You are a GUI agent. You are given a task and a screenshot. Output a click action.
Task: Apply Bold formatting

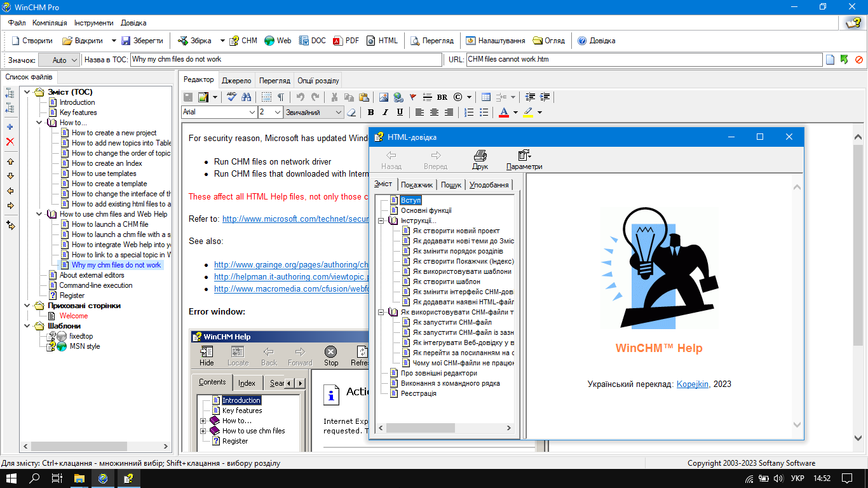click(371, 112)
